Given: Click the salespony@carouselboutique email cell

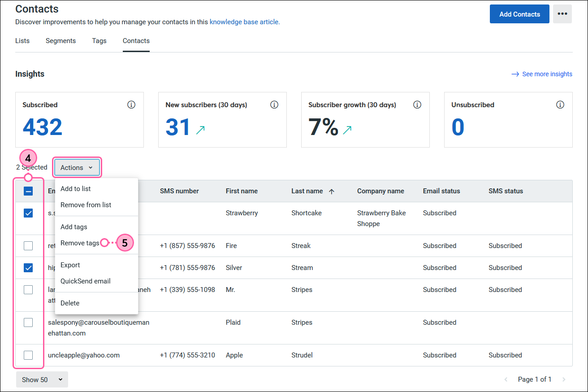Looking at the screenshot, I should click(x=99, y=328).
